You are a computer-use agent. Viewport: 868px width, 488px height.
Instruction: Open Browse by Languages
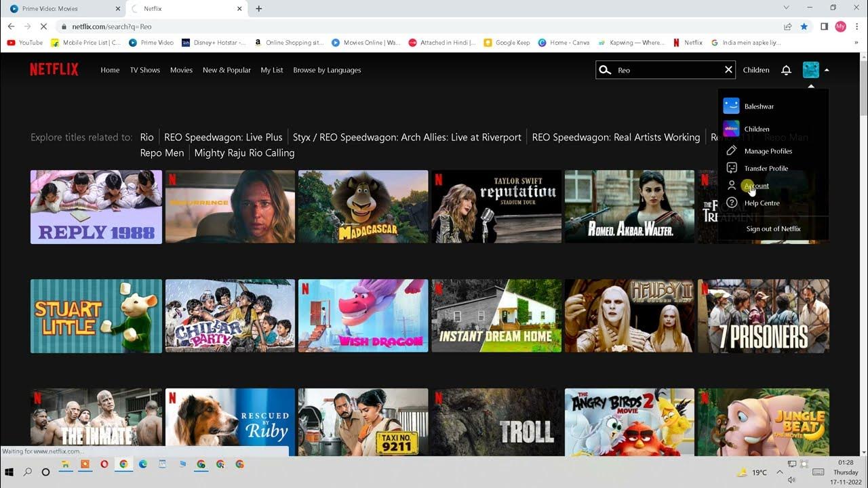(x=327, y=70)
